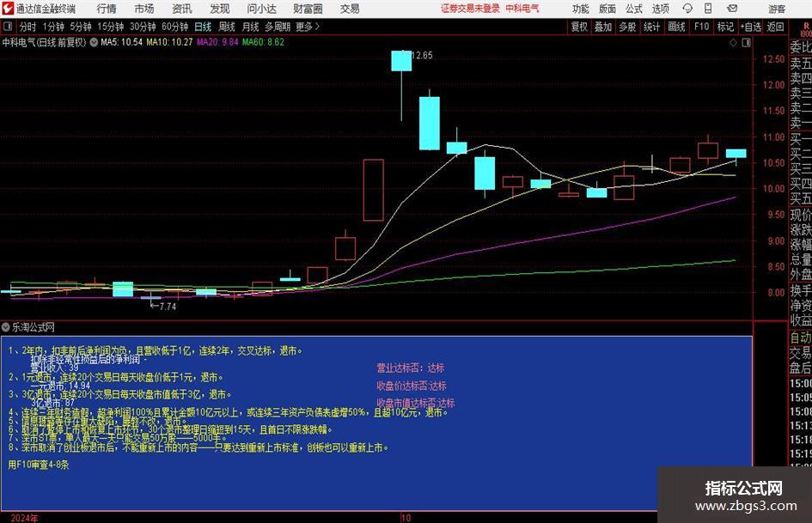Click the MA10: 10.27 indicator value
The width and height of the screenshot is (812, 523).
[x=169, y=42]
